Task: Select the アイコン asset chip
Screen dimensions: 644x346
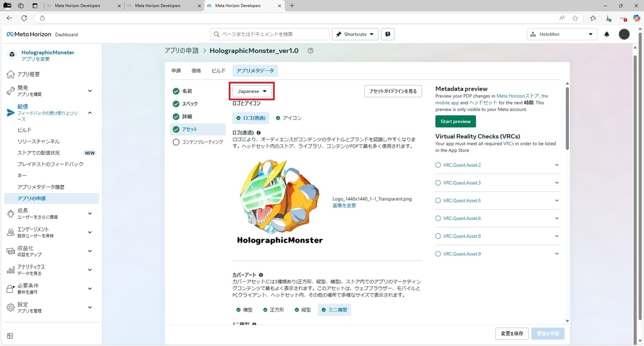Action: (x=289, y=118)
